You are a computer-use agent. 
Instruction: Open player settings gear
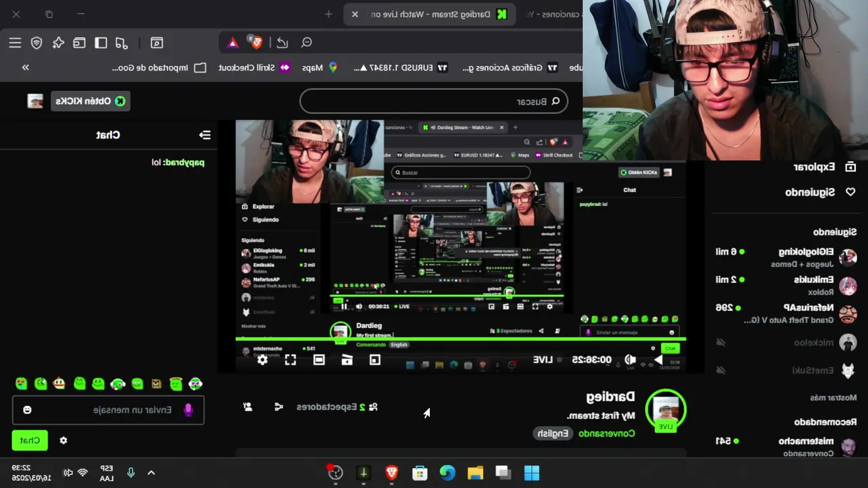262,360
